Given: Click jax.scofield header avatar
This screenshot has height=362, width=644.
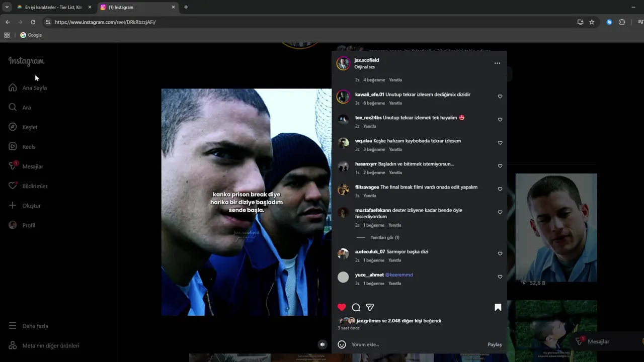Looking at the screenshot, I should (x=343, y=63).
